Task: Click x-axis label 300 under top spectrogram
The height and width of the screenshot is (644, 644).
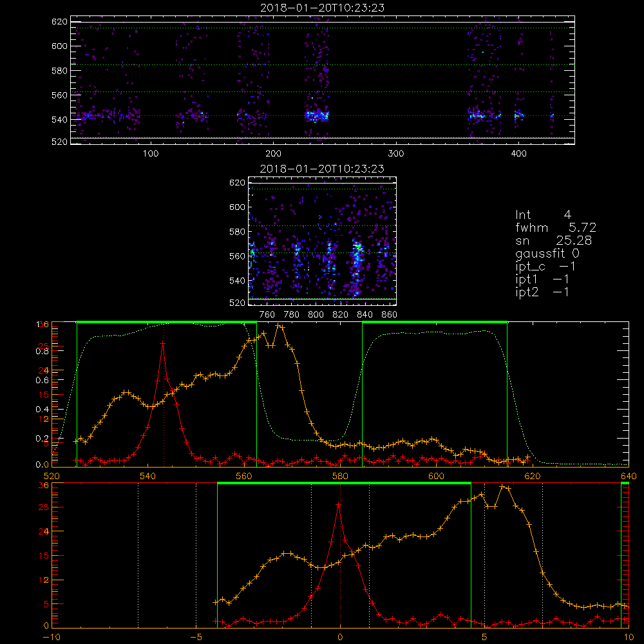Action: click(396, 154)
